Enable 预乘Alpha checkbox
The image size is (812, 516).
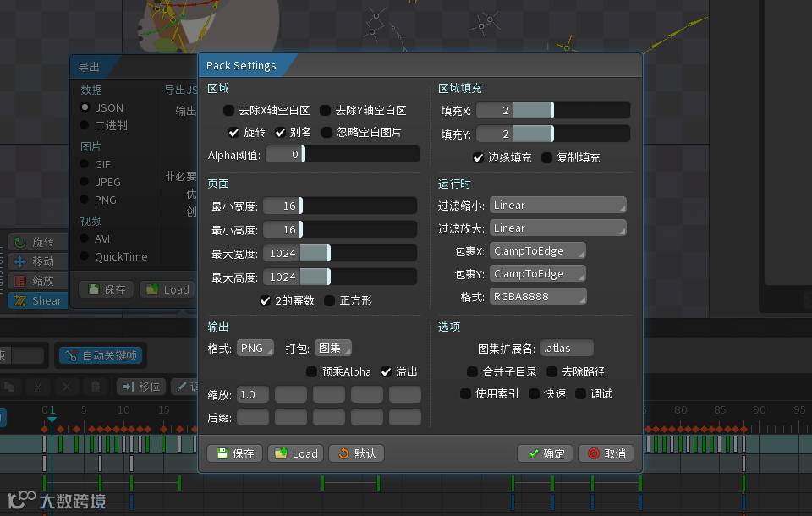(x=311, y=371)
